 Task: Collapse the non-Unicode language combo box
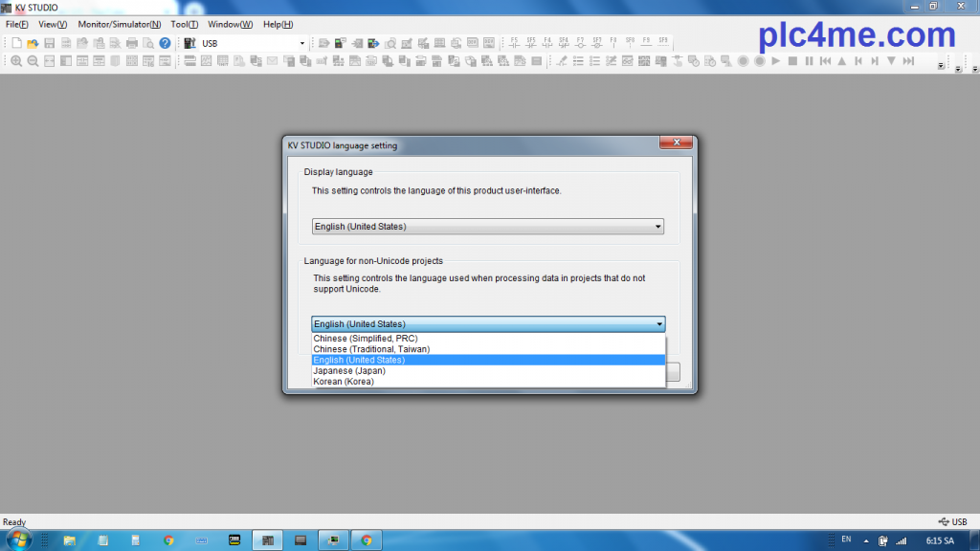[x=657, y=324]
